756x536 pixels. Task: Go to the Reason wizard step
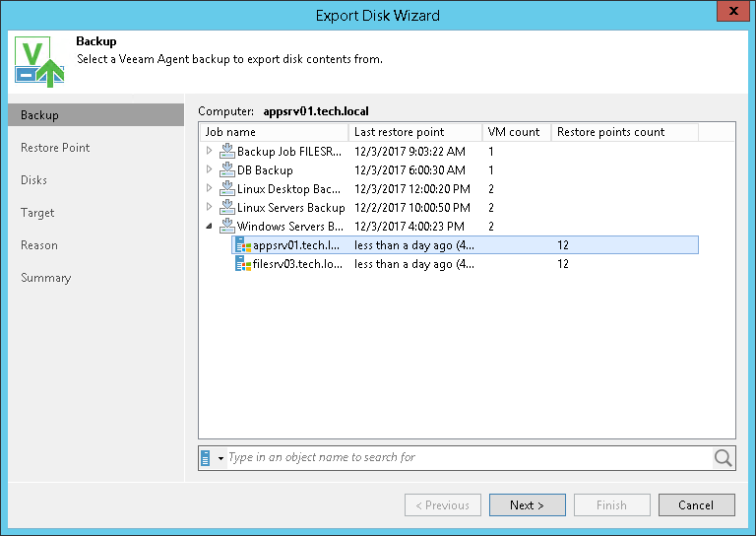(39, 245)
